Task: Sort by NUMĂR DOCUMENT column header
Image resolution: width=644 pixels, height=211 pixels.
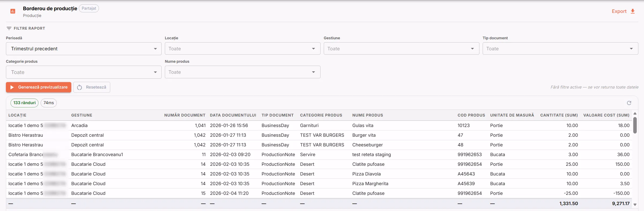Action: [185, 115]
